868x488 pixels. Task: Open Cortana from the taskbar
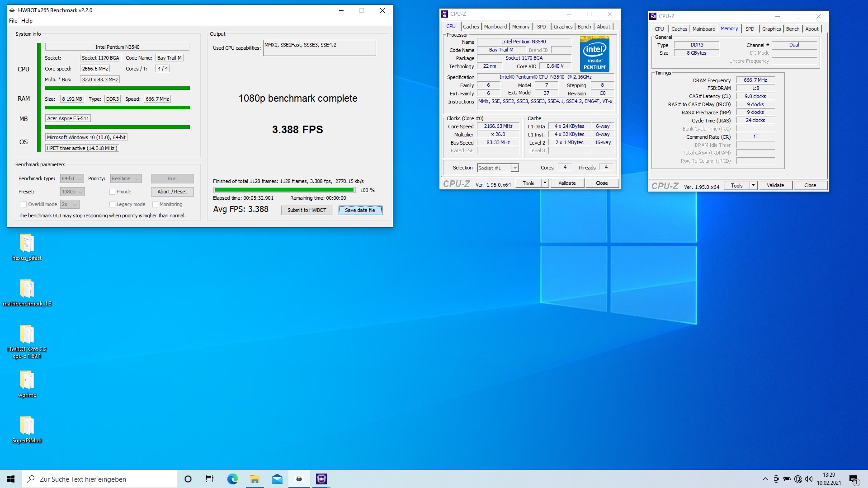(188, 479)
